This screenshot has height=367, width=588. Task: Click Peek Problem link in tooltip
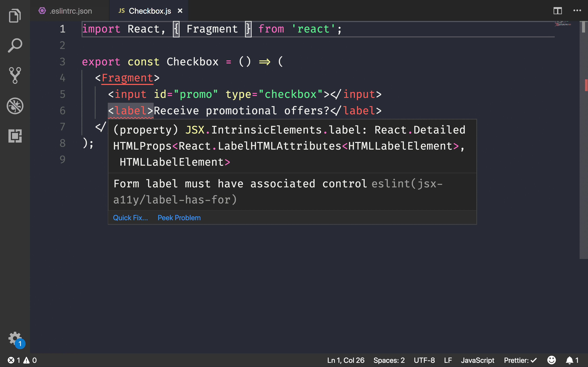179,217
